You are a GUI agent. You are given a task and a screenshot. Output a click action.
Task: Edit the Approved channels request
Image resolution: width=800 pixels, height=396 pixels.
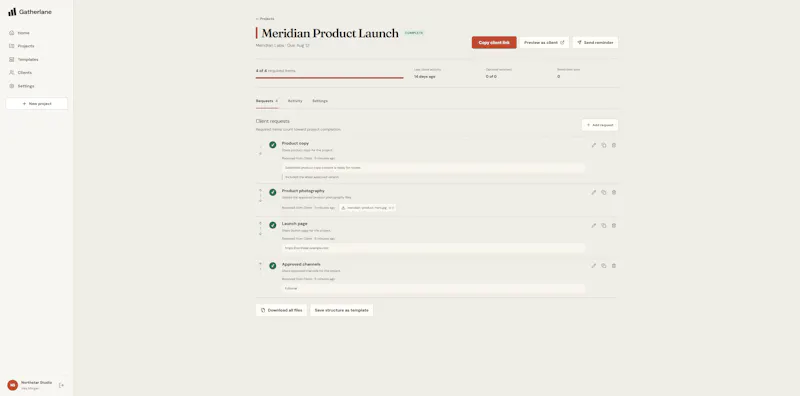(x=593, y=266)
